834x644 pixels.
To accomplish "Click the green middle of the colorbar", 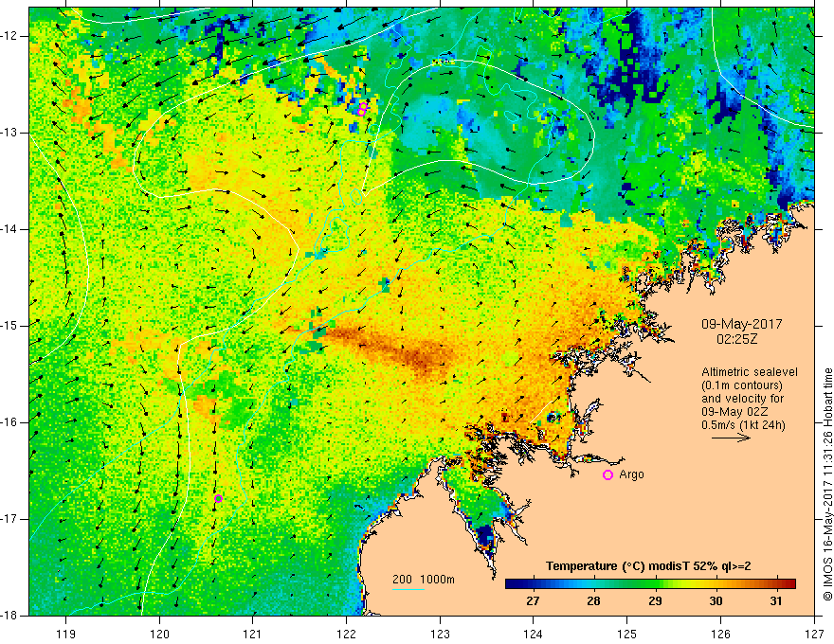I will click(x=650, y=584).
